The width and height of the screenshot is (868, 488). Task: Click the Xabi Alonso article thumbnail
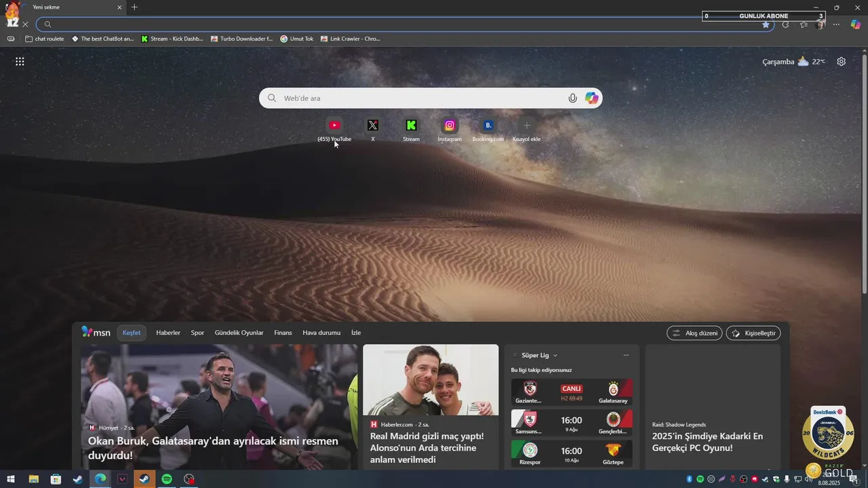[x=431, y=380]
